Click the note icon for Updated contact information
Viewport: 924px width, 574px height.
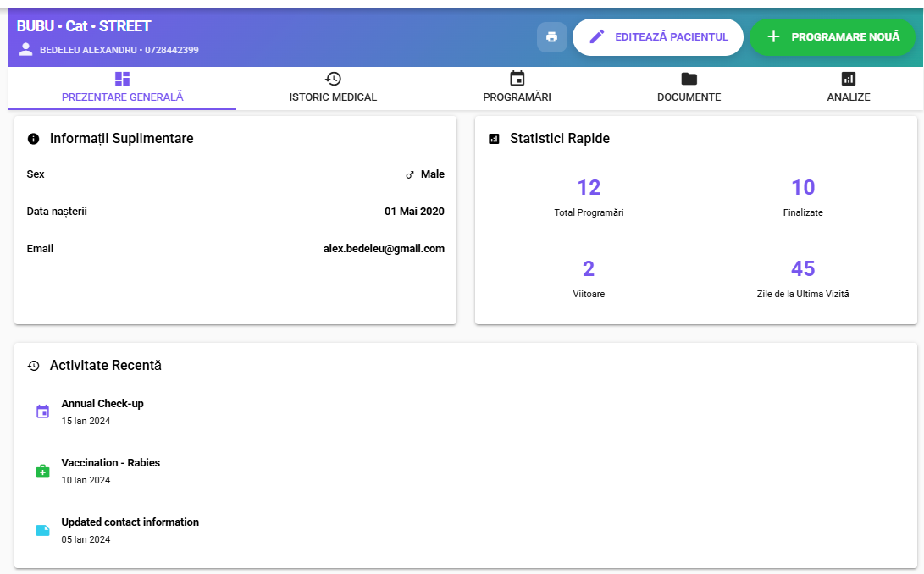[x=43, y=530]
